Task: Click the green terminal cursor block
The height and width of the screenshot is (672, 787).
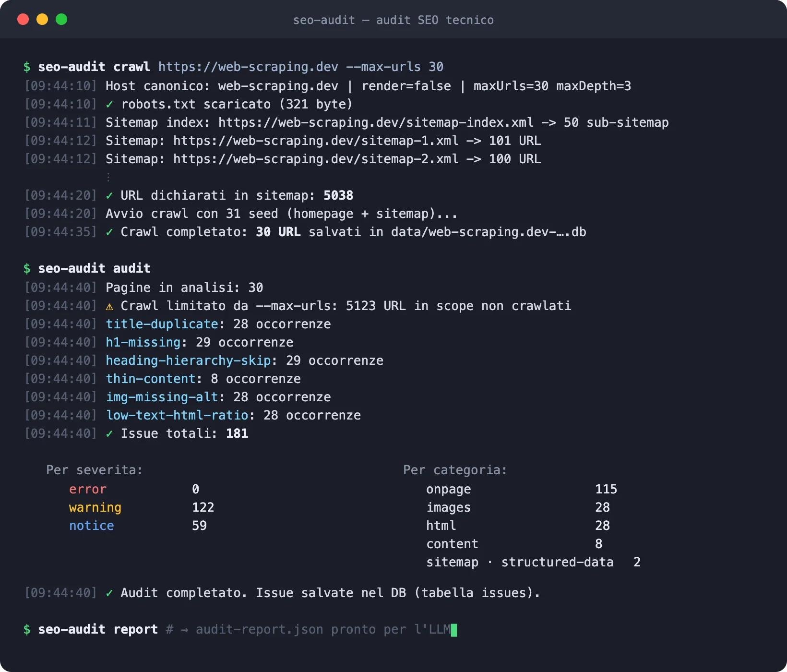Action: coord(454,630)
